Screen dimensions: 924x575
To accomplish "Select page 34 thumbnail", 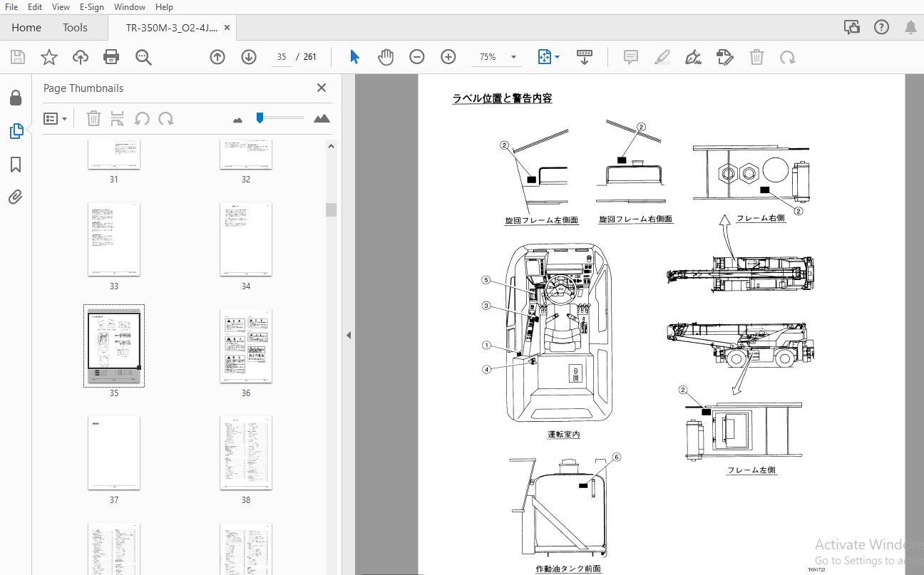I will (x=246, y=239).
